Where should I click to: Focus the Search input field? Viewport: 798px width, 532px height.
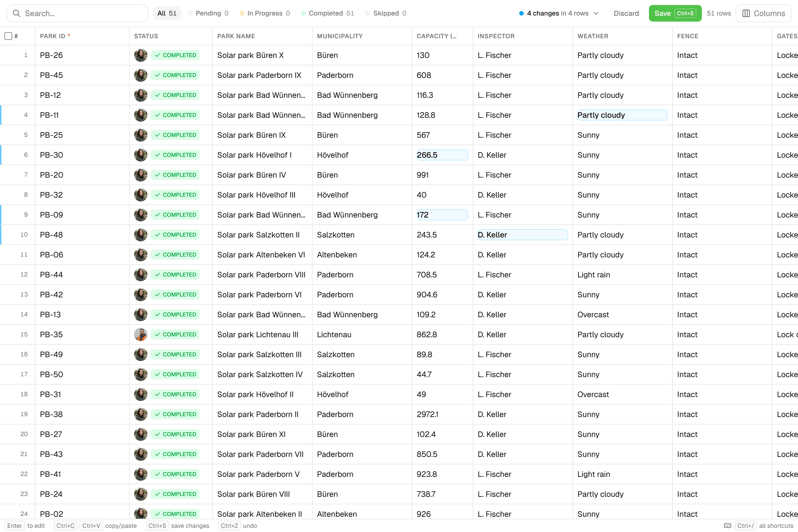pos(78,13)
